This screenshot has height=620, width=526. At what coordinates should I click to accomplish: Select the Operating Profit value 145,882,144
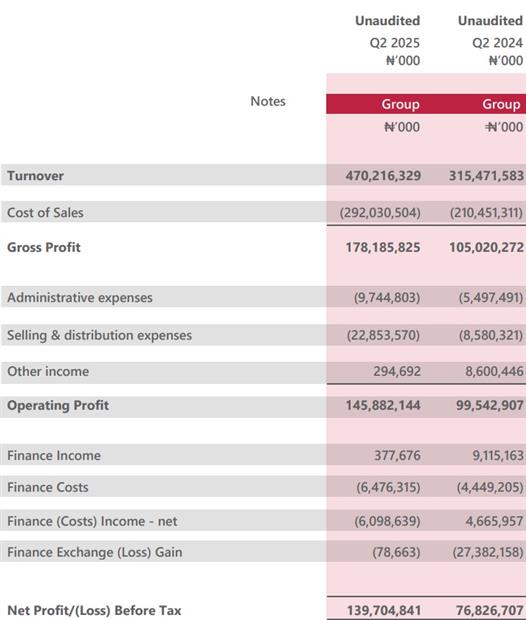pos(383,406)
